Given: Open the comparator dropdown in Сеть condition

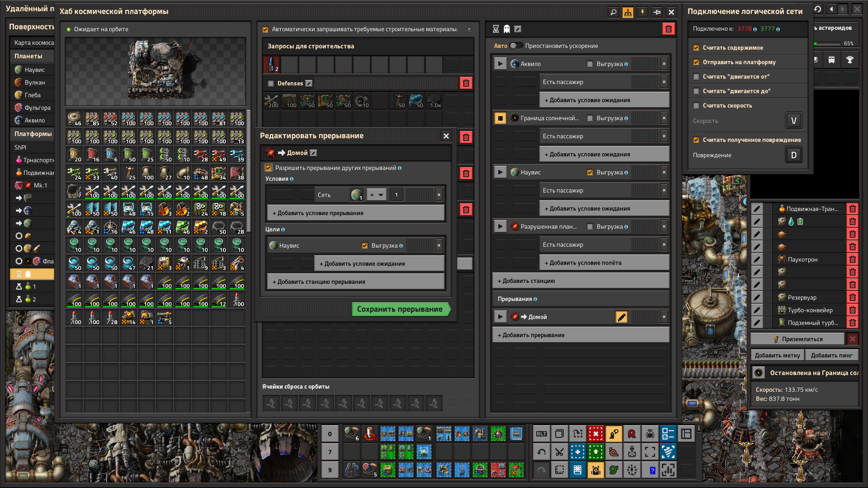Looking at the screenshot, I should (x=376, y=195).
